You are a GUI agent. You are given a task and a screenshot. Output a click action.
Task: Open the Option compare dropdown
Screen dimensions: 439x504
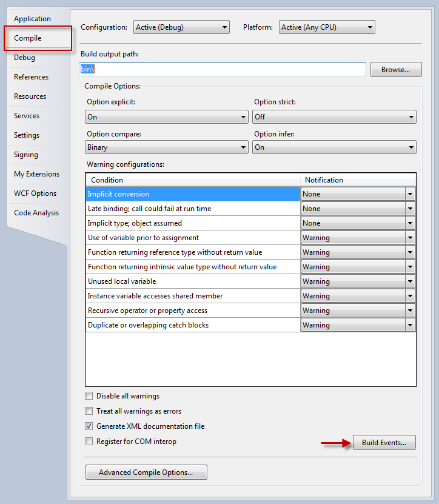167,147
